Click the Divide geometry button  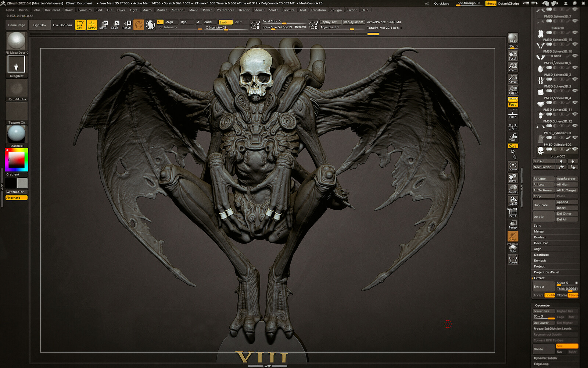coord(544,349)
